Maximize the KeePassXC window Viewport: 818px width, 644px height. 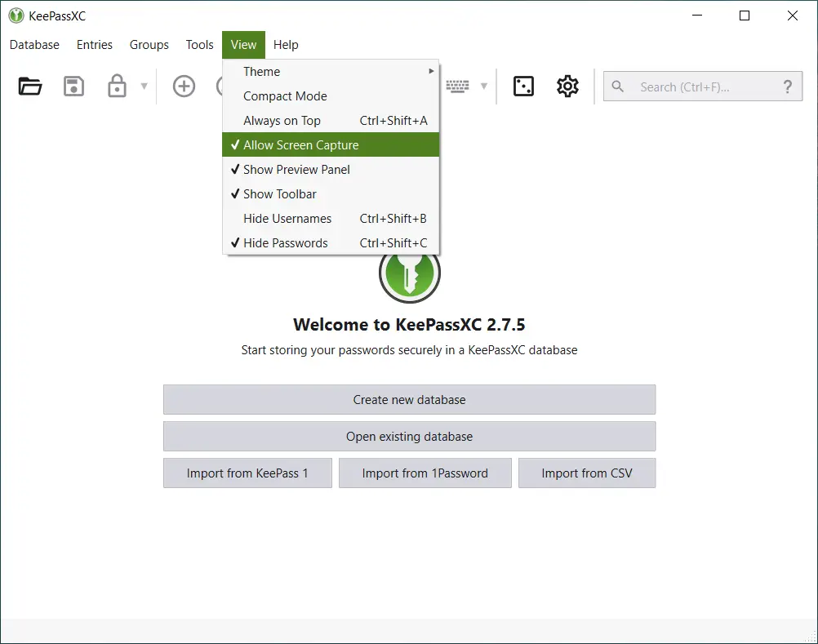[x=745, y=16]
